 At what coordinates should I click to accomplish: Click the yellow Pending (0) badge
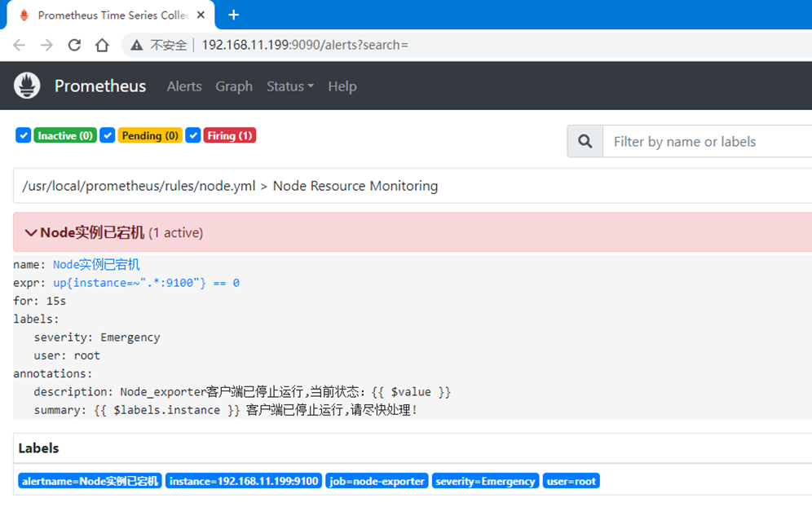(150, 135)
